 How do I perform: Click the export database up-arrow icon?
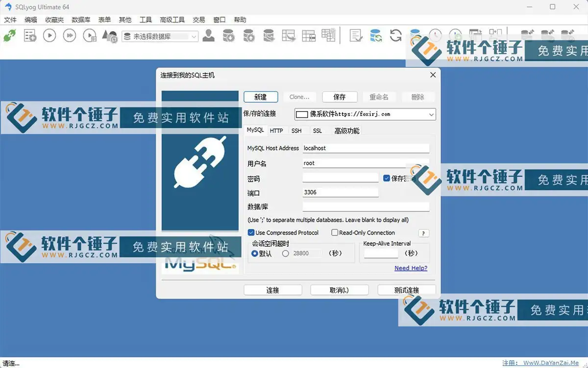pyautogui.click(x=248, y=36)
